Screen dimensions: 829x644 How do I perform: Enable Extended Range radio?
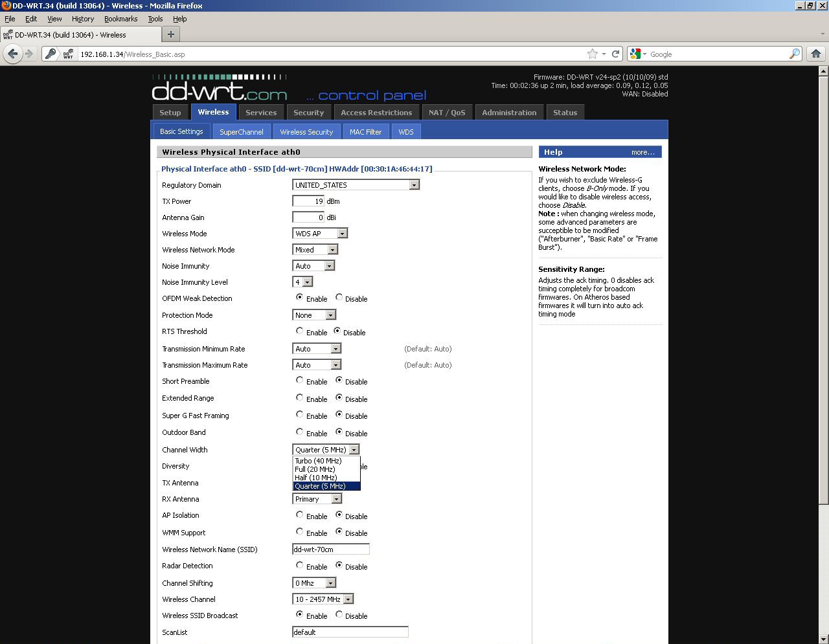(x=299, y=397)
